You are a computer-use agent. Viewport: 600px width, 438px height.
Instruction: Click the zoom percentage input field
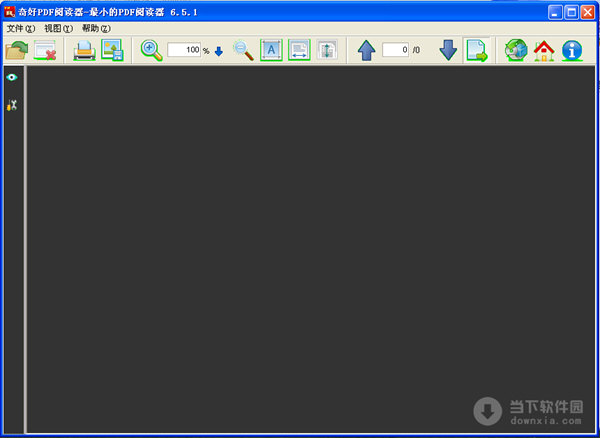tap(184, 50)
